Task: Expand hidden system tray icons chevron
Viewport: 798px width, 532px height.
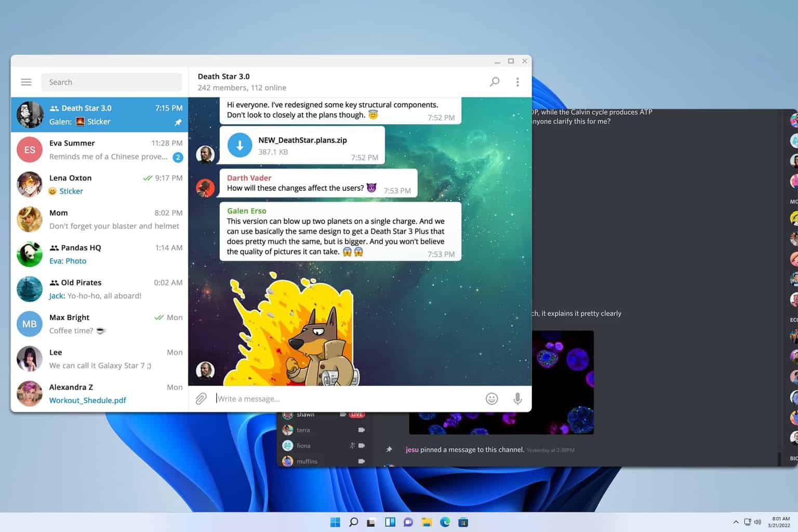Action: click(736, 522)
